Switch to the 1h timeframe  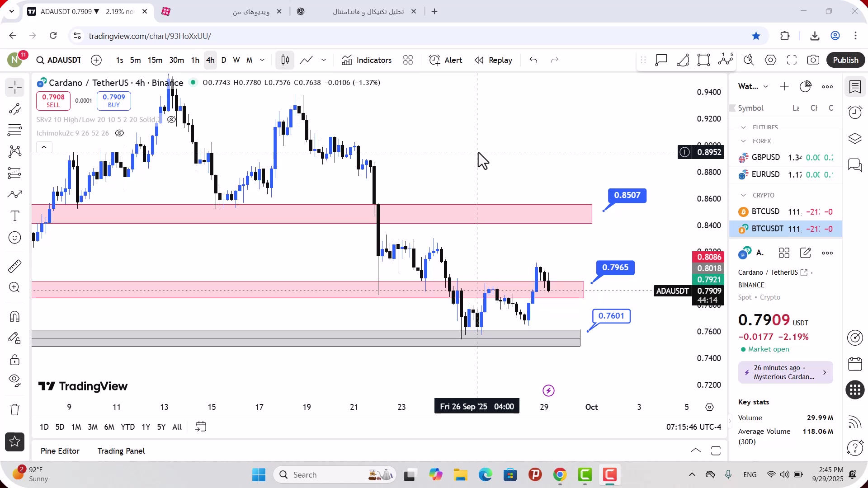click(195, 60)
